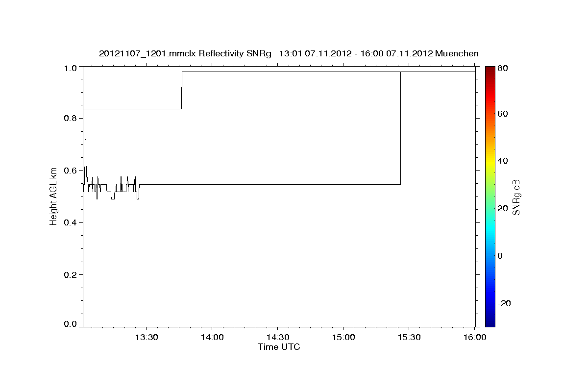Click the 0.8 height tick label
The height and width of the screenshot is (392, 588).
[71, 118]
